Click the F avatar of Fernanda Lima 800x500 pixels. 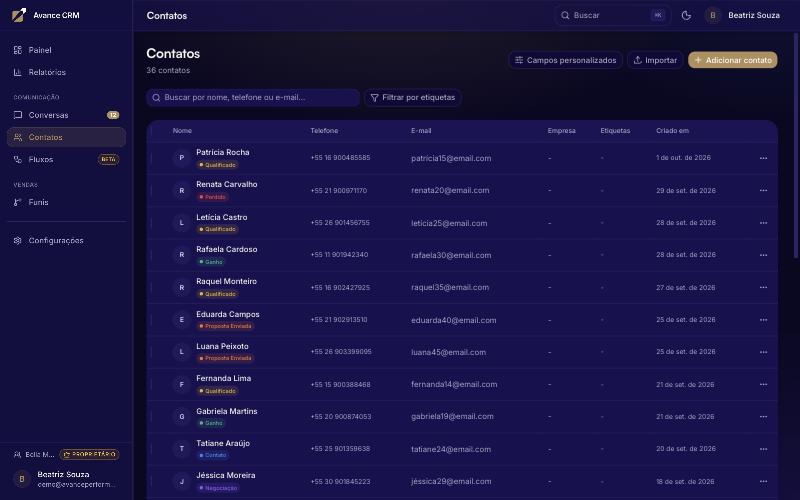click(182, 384)
